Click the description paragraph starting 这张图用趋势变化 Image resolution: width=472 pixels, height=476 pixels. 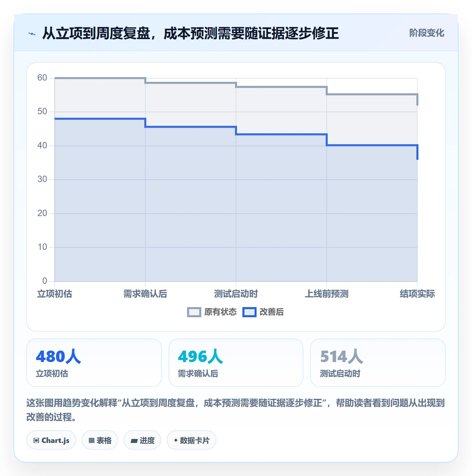tap(236, 410)
